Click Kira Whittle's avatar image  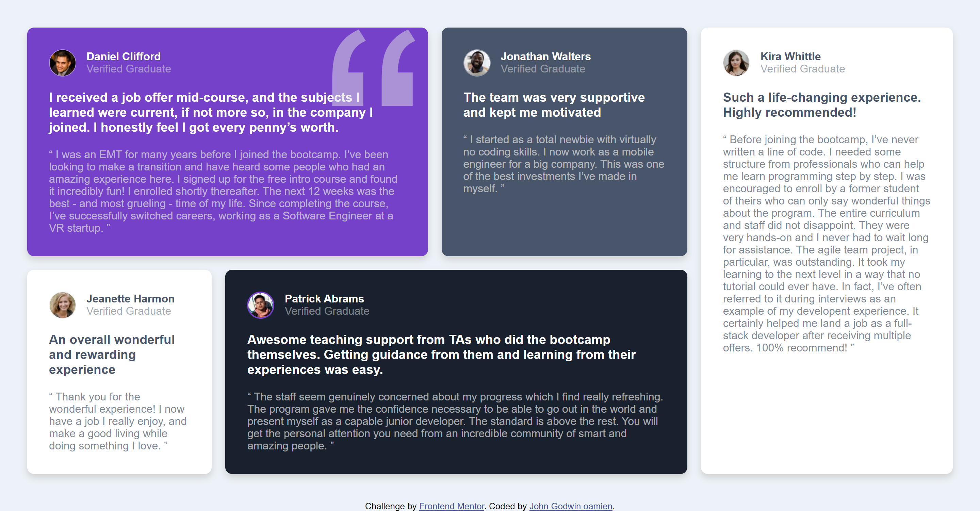point(736,63)
